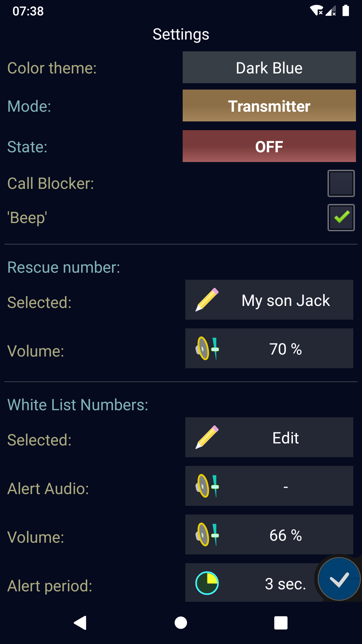Tap the My son Jack rescue contact
362x644 pixels.
click(x=286, y=300)
